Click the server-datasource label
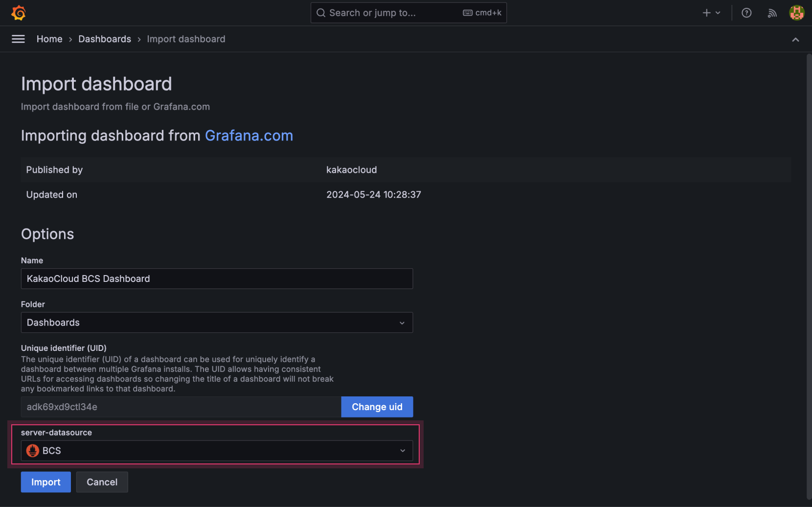 coord(56,433)
